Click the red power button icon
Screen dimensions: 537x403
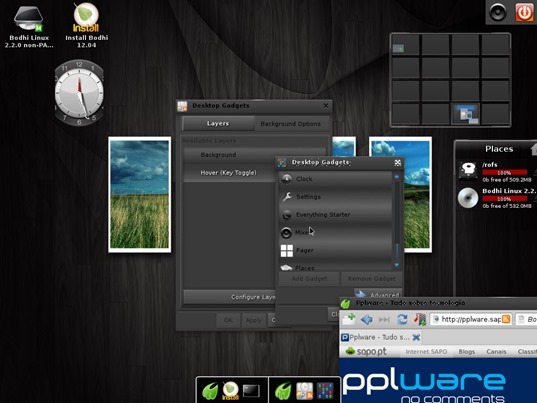[x=524, y=12]
